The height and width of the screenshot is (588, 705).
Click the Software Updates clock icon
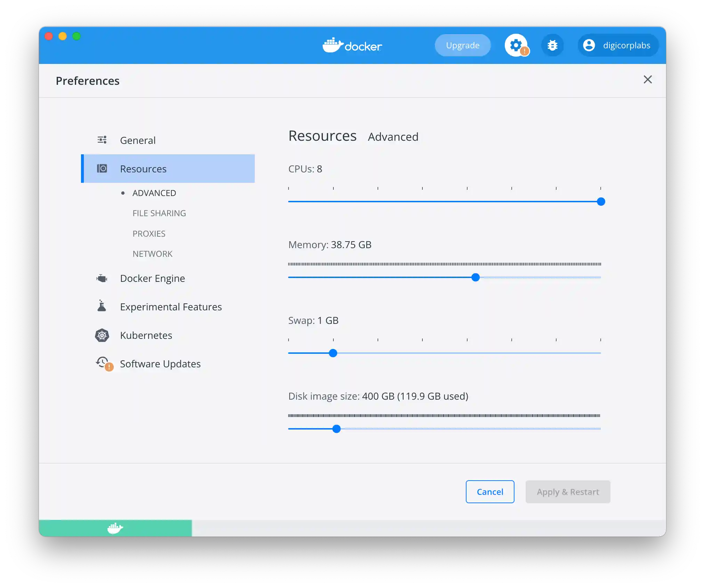103,363
